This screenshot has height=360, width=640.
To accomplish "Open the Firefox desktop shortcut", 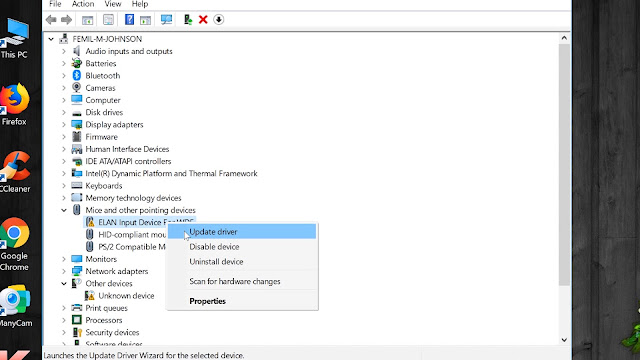I will point(15,105).
